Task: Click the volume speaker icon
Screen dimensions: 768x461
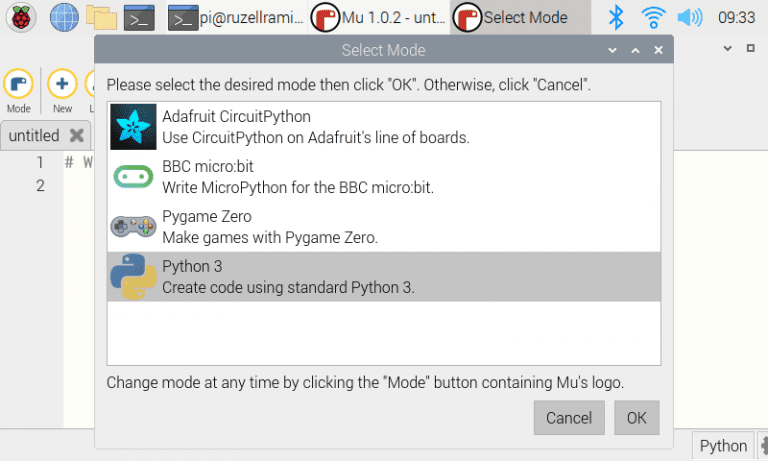Action: (x=689, y=17)
